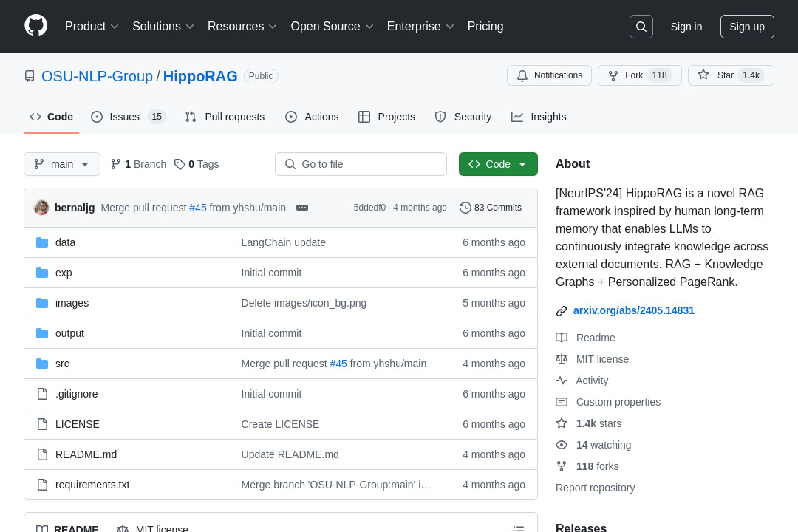Viewport: 798px width, 532px height.
Task: Open the Pricing page
Action: coord(485,27)
